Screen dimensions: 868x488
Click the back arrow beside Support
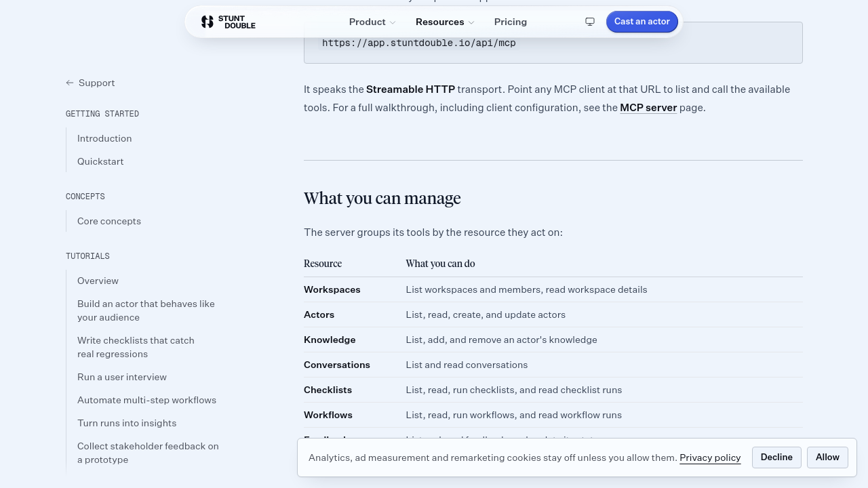70,83
